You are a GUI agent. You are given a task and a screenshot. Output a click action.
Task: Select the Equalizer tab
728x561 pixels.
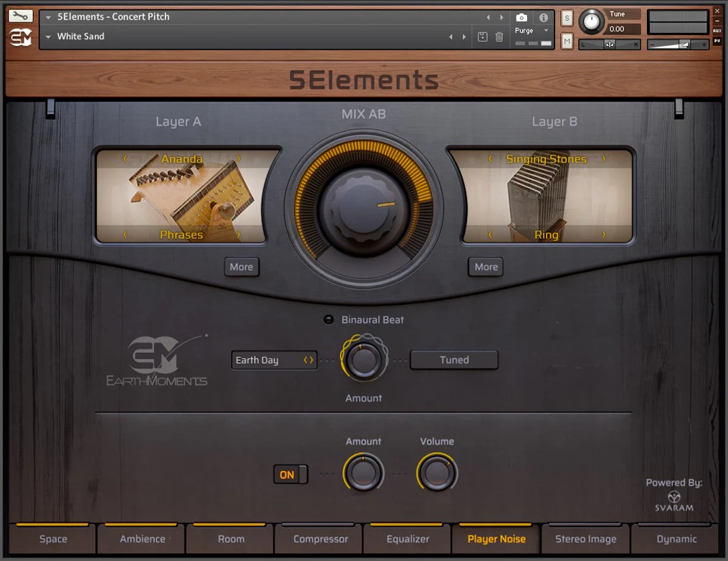[x=407, y=539]
